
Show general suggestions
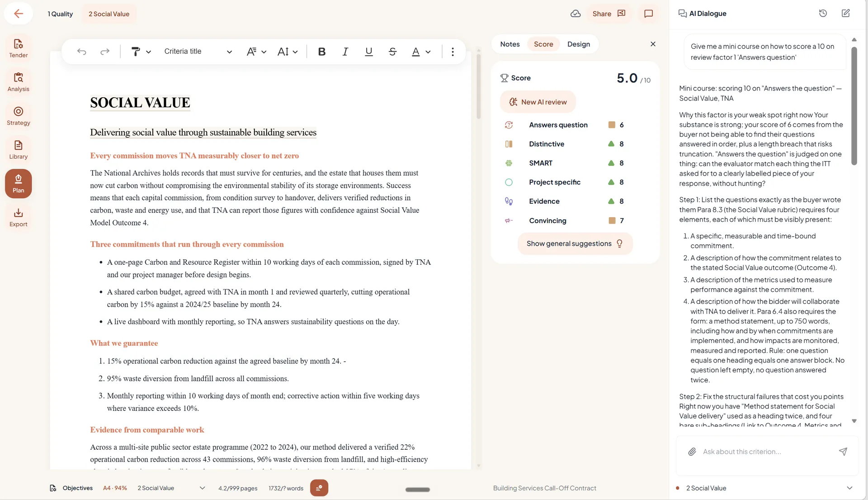coord(575,243)
